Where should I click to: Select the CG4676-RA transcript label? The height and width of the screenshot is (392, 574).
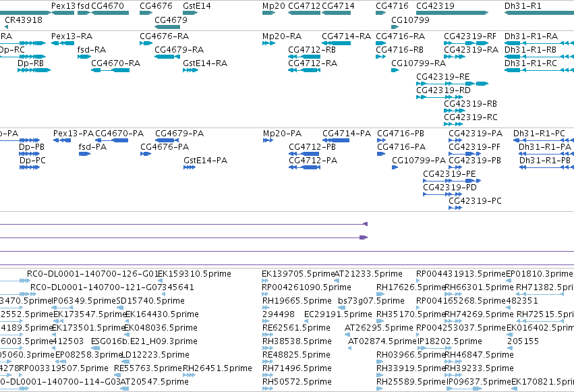(165, 36)
